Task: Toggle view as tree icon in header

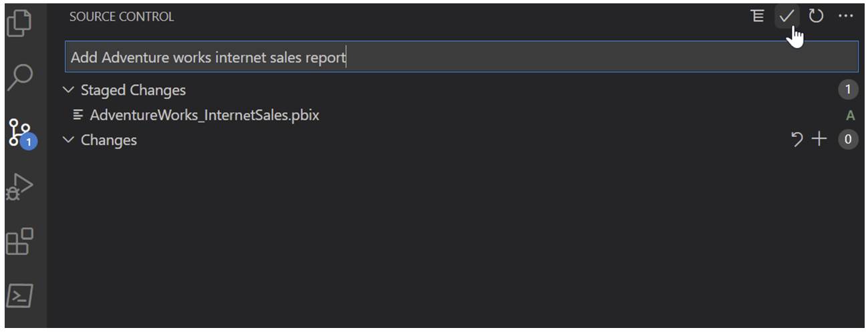Action: (757, 16)
